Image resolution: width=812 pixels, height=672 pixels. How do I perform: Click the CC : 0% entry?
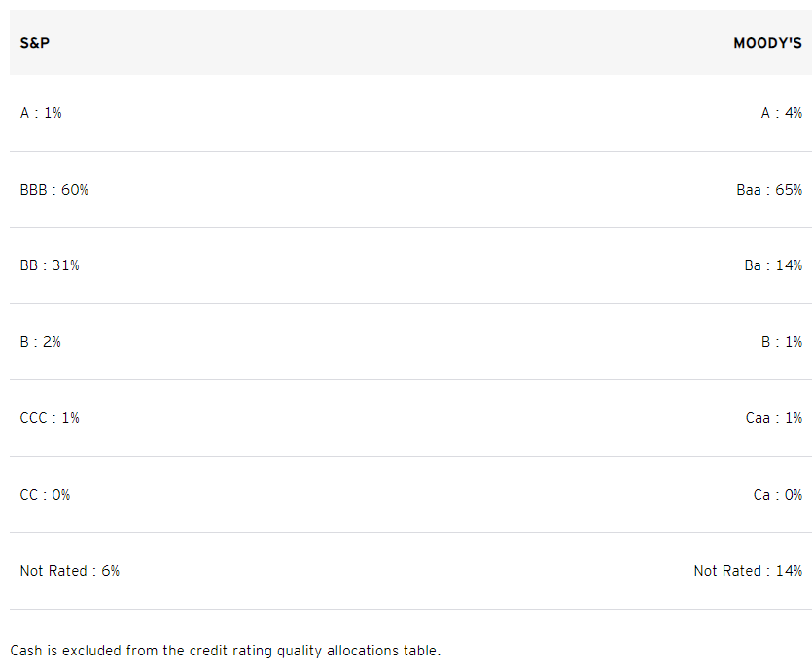tap(45, 495)
